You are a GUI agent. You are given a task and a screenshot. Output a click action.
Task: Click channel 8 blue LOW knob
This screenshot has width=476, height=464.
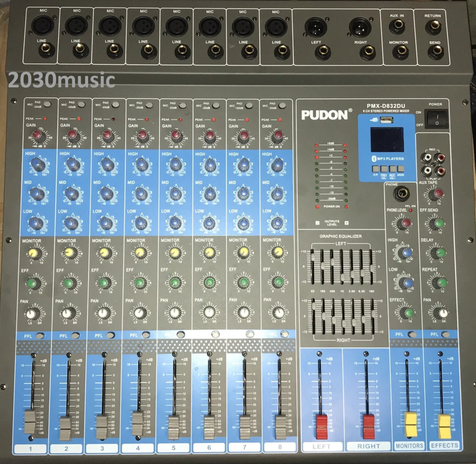[x=277, y=223]
